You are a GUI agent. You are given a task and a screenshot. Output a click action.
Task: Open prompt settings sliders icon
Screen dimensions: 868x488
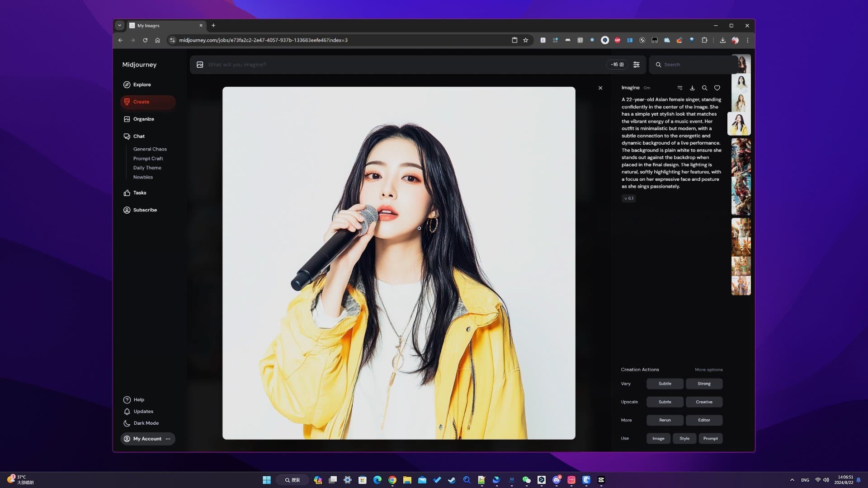[x=636, y=65]
